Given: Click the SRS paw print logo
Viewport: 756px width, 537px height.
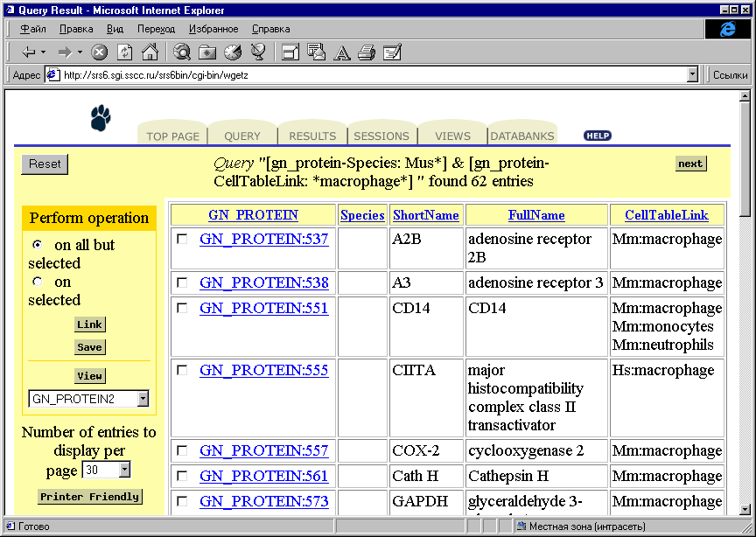Looking at the screenshot, I should click(101, 118).
